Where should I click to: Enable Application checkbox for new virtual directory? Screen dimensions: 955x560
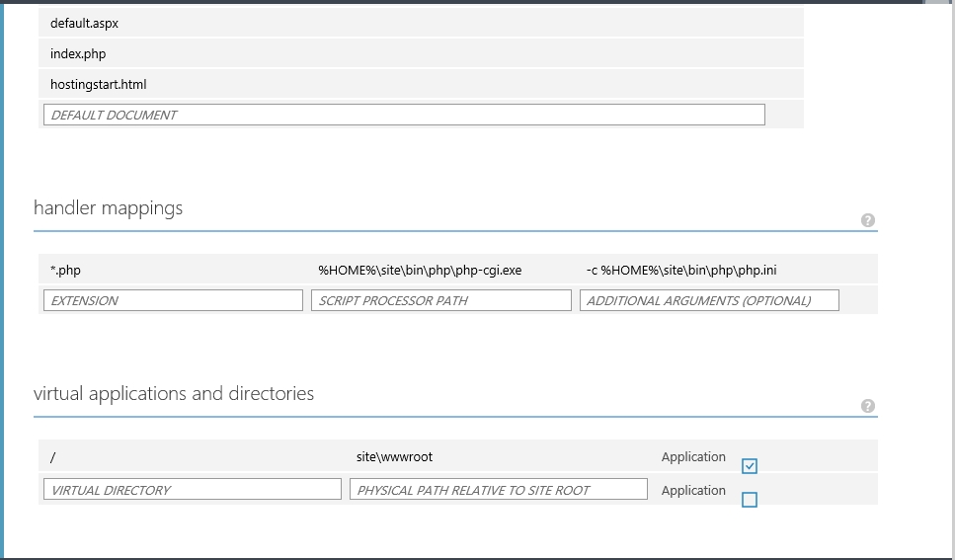pos(750,500)
